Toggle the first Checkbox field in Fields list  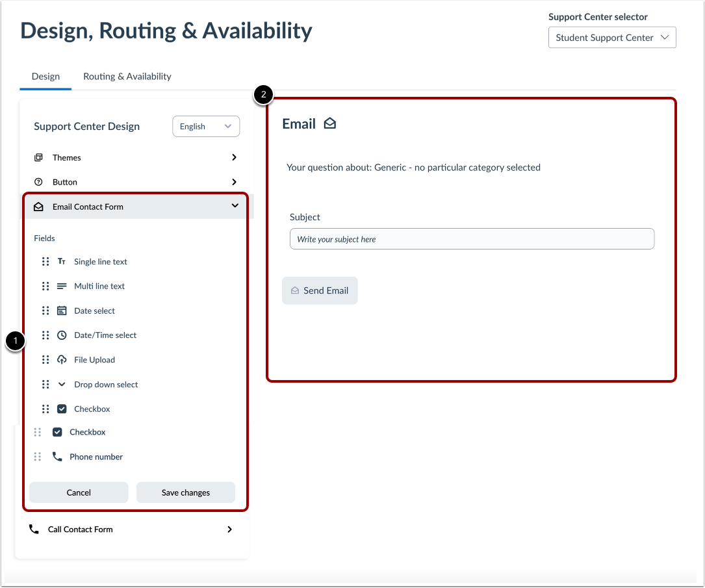point(61,409)
